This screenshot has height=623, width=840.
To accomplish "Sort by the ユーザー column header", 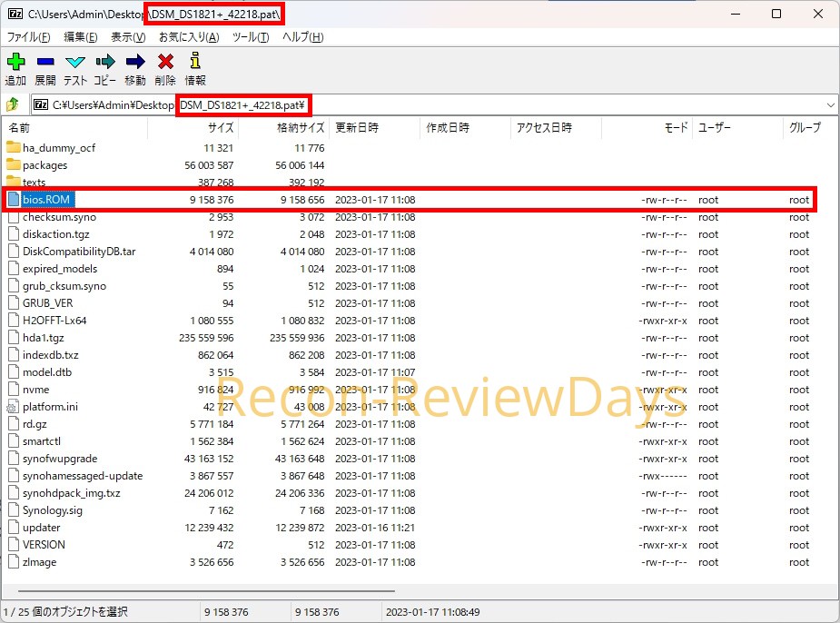I will [x=737, y=127].
